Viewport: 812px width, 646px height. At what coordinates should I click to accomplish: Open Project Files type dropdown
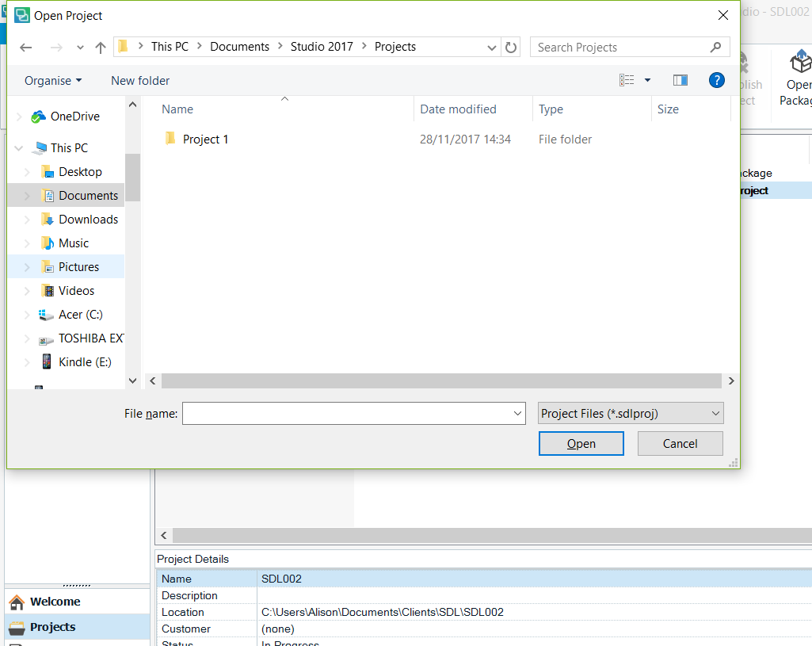coord(630,414)
